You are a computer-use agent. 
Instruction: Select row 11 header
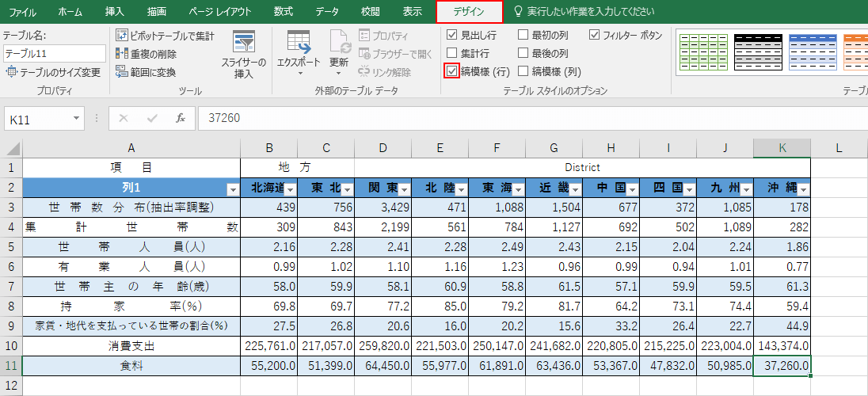coord(12,366)
